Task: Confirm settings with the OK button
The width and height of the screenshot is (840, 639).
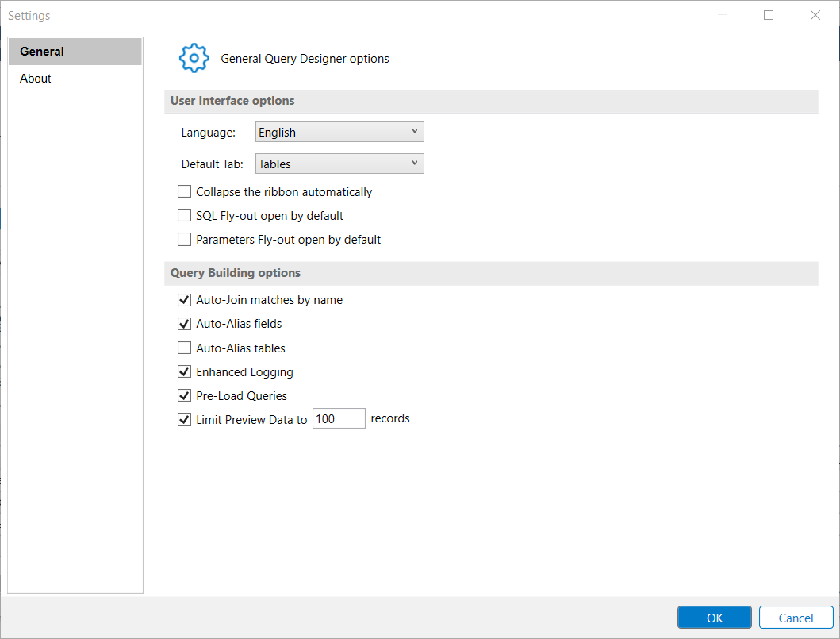Action: [714, 617]
